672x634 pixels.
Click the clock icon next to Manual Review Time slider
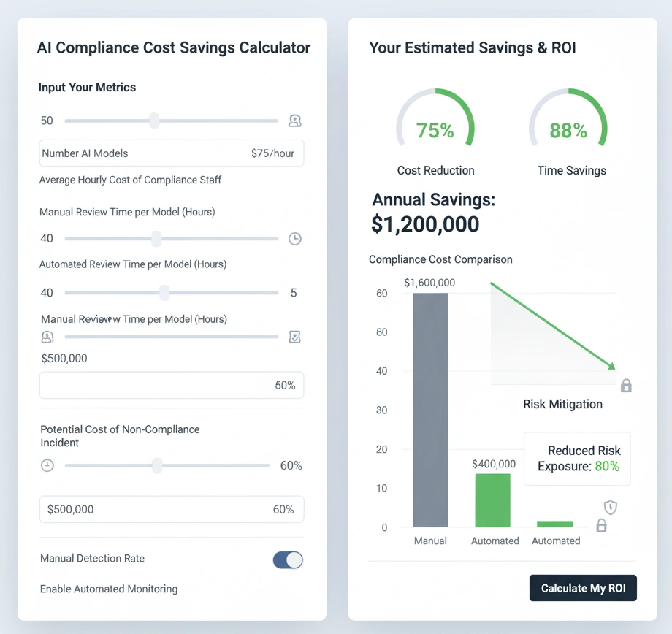click(294, 238)
